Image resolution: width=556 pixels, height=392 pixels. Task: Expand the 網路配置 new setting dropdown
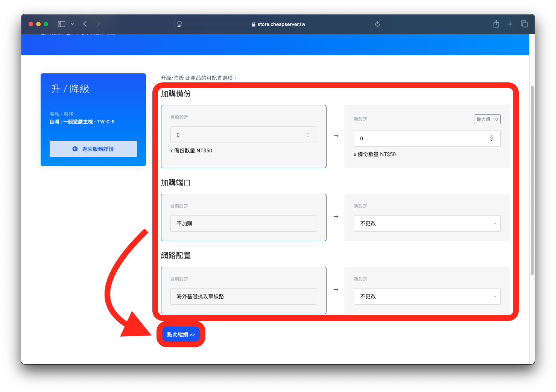427,296
